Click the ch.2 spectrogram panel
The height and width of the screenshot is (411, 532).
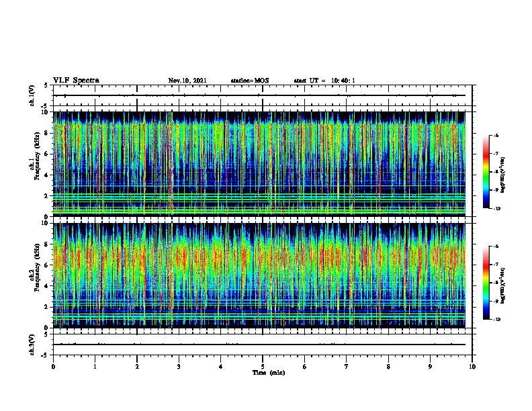[259, 275]
